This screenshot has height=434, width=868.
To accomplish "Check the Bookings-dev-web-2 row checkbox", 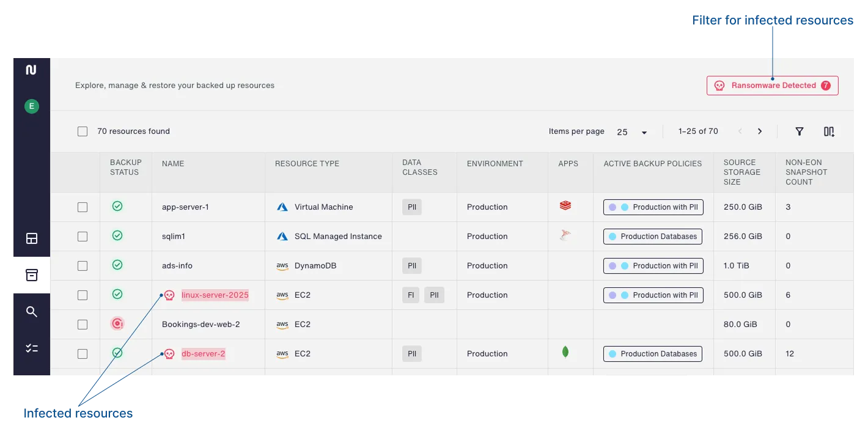I will pyautogui.click(x=83, y=325).
